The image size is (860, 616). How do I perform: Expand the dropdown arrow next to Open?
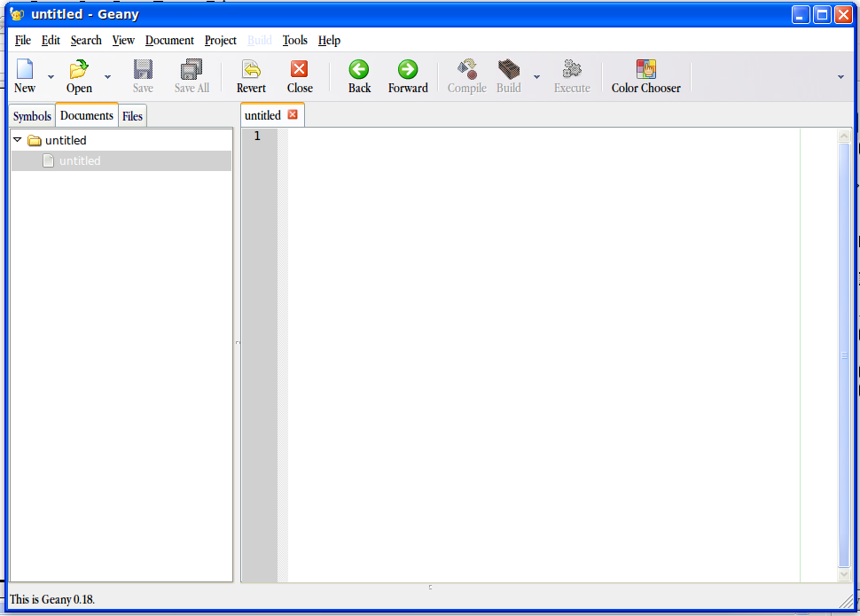107,77
